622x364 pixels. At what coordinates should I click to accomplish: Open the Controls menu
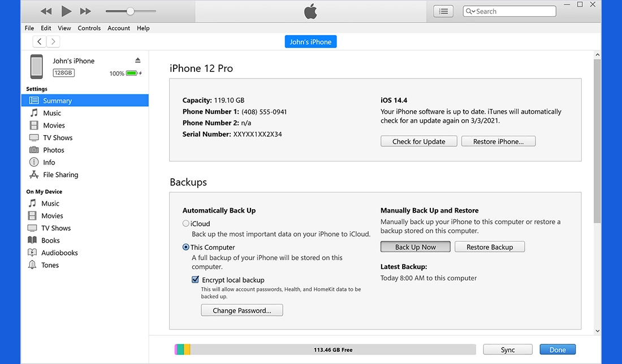89,28
